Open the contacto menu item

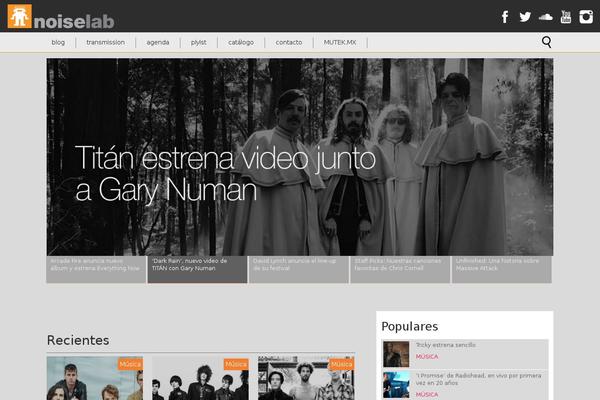tap(289, 42)
